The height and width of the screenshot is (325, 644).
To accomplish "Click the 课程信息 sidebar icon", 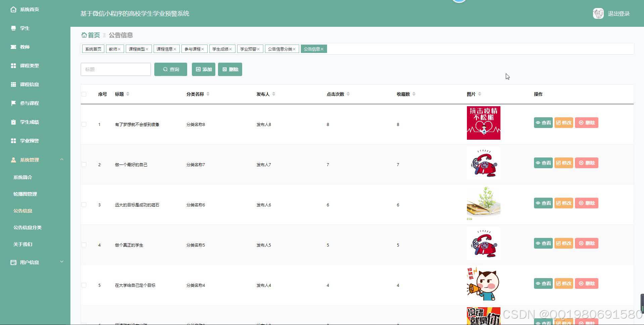I will [x=13, y=84].
